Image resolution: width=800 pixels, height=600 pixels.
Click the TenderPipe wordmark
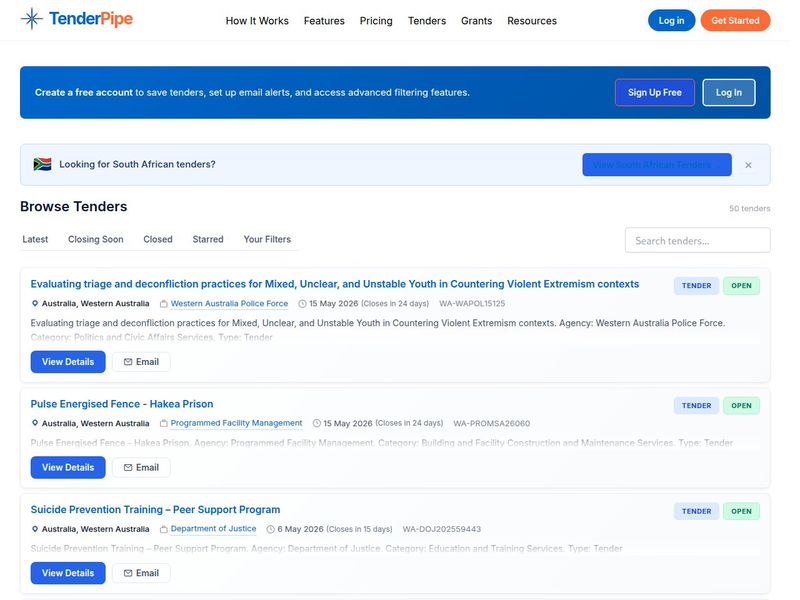click(x=91, y=19)
